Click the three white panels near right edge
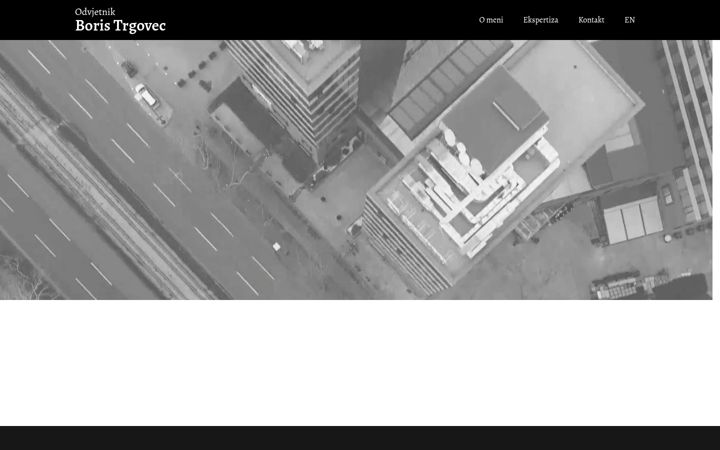 [633, 220]
